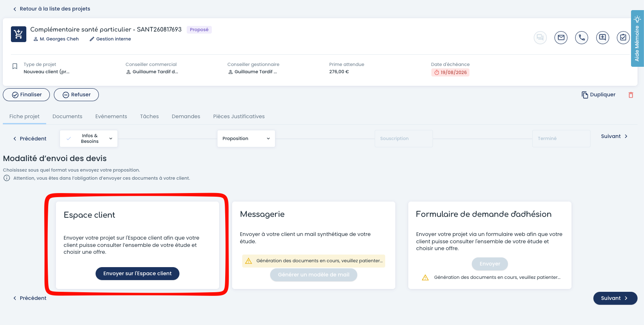
Task: Delete project with red trash icon
Action: (631, 95)
